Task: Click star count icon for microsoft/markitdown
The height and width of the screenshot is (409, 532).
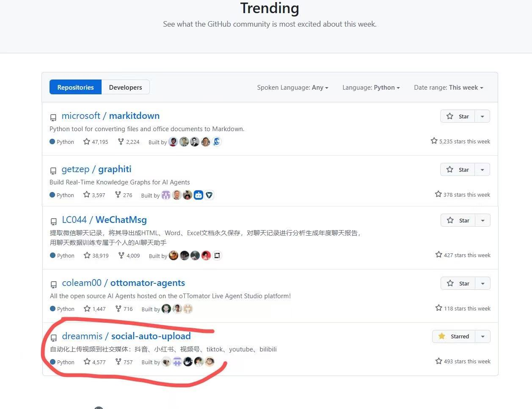Action: click(87, 142)
